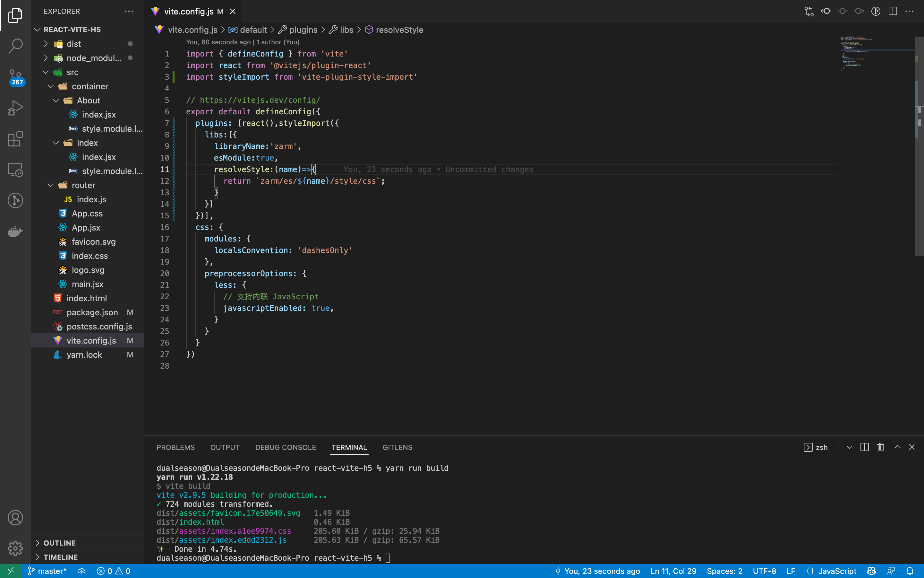924x578 pixels.
Task: Open the Run and Debug view
Action: pos(15,108)
